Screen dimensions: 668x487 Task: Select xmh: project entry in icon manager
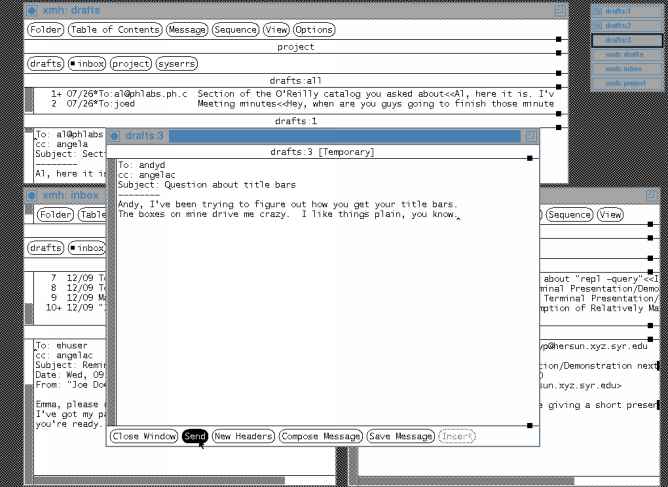pos(626,82)
